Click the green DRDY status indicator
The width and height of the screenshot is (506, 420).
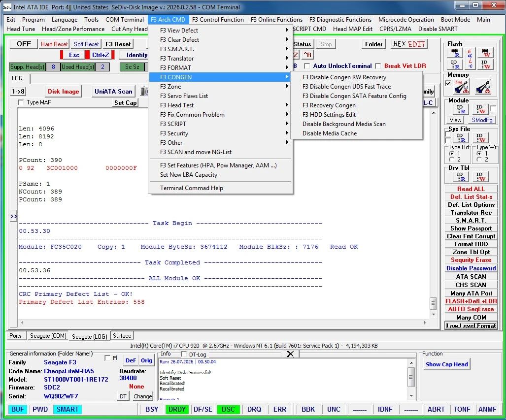click(177, 409)
